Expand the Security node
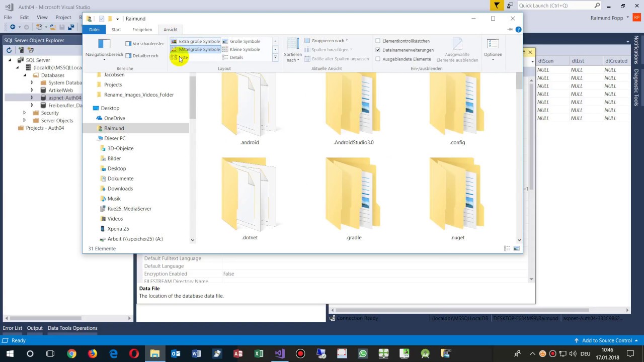644x362 pixels. click(24, 113)
